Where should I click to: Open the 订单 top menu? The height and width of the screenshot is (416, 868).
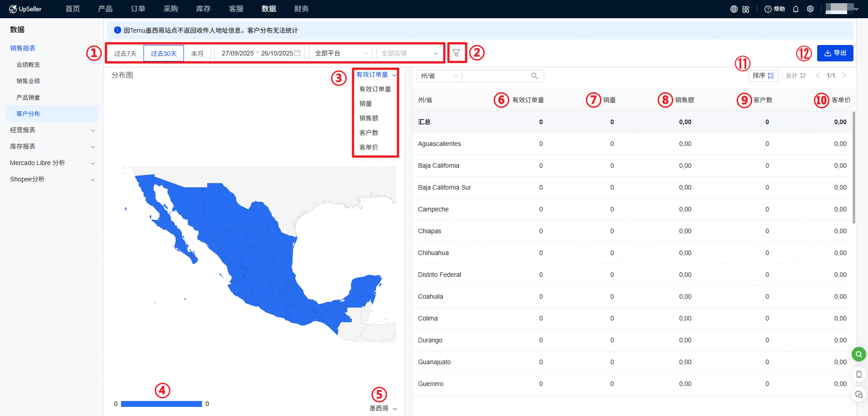138,9
